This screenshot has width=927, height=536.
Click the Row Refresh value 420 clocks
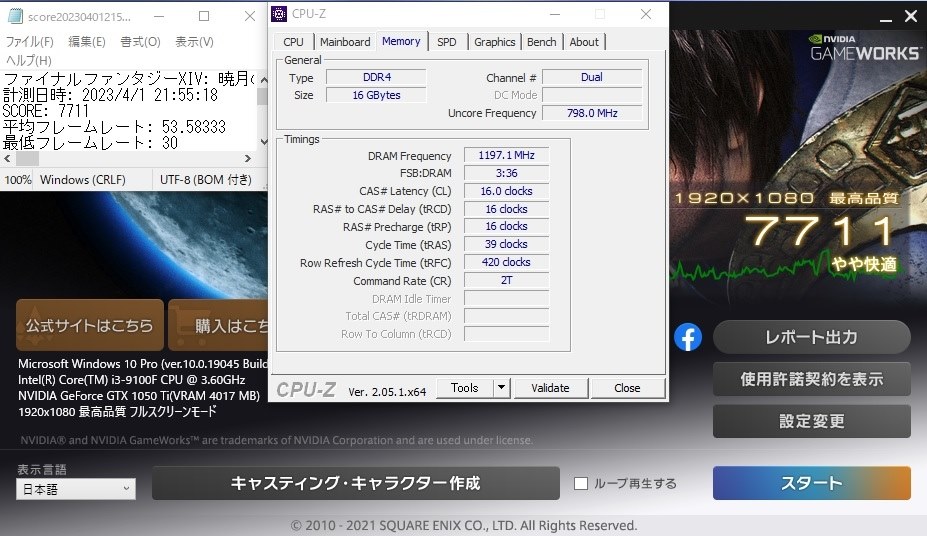[507, 262]
